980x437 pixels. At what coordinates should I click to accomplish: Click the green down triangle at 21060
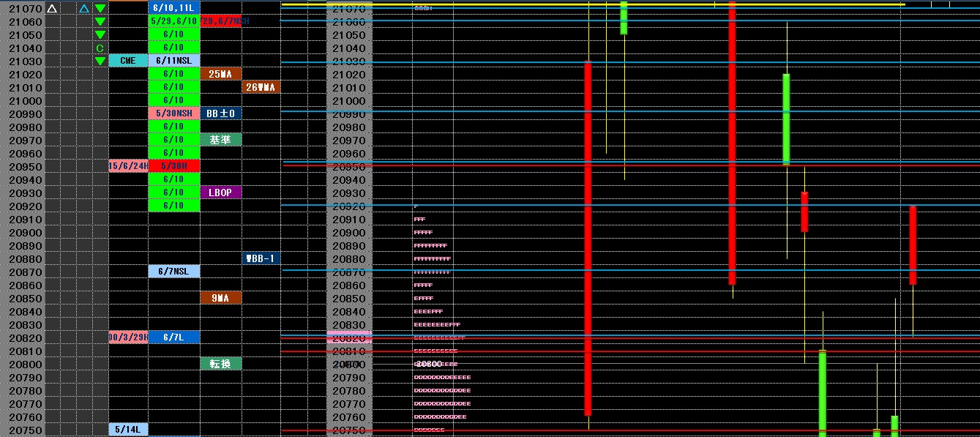pyautogui.click(x=100, y=21)
